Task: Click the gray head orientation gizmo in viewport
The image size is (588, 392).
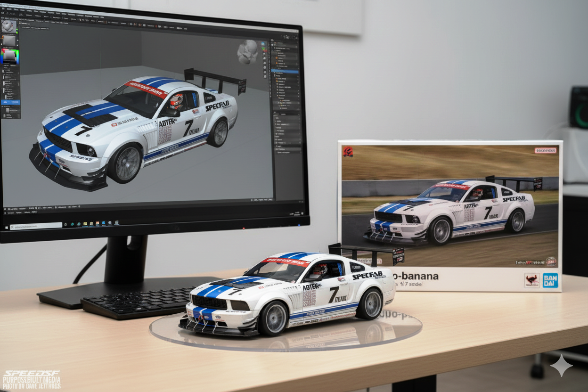Action: click(247, 52)
